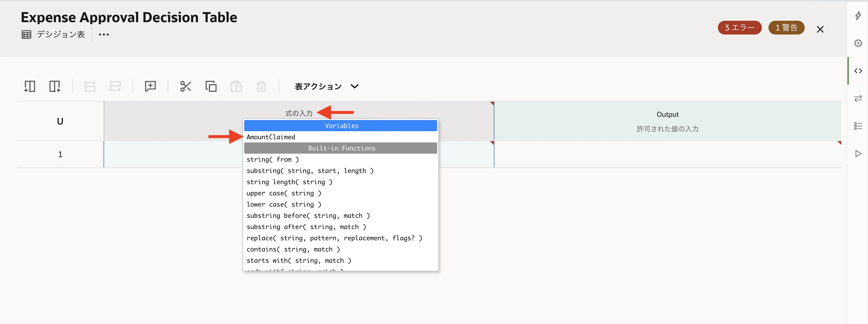Select starts with( string, match ) function

click(x=341, y=261)
